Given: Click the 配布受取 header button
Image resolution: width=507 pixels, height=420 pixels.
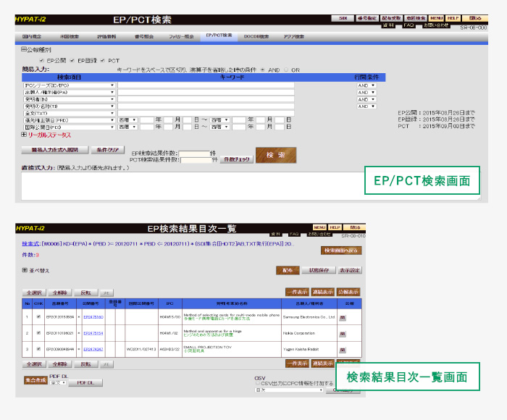Looking at the screenshot, I should (x=391, y=18).
